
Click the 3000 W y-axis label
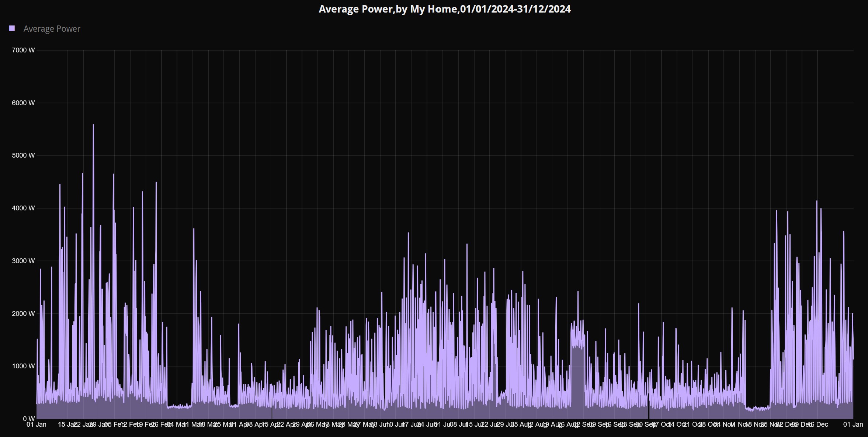click(x=23, y=261)
